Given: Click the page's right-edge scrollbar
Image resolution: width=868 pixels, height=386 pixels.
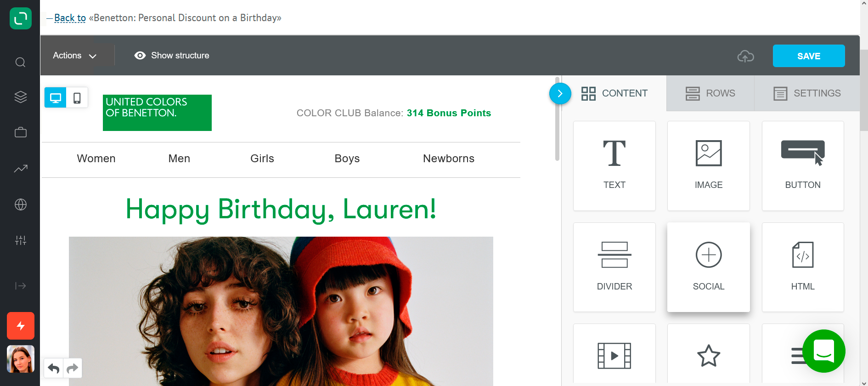Looking at the screenshot, I should pyautogui.click(x=864, y=90).
